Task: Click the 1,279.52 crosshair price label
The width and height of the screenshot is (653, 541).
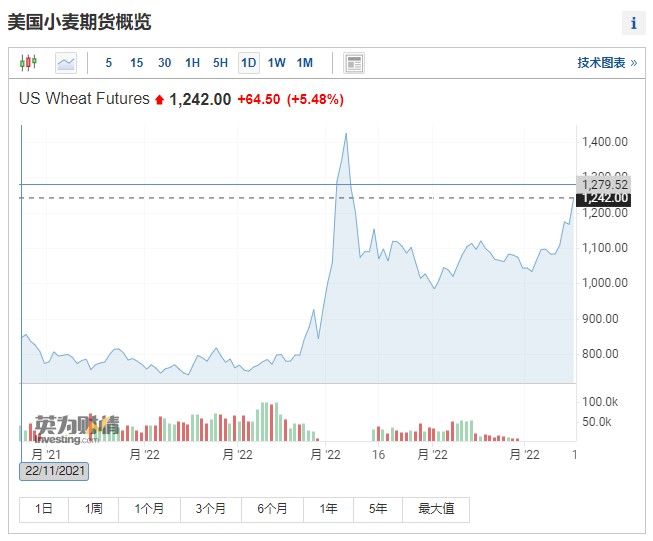Action: 604,184
